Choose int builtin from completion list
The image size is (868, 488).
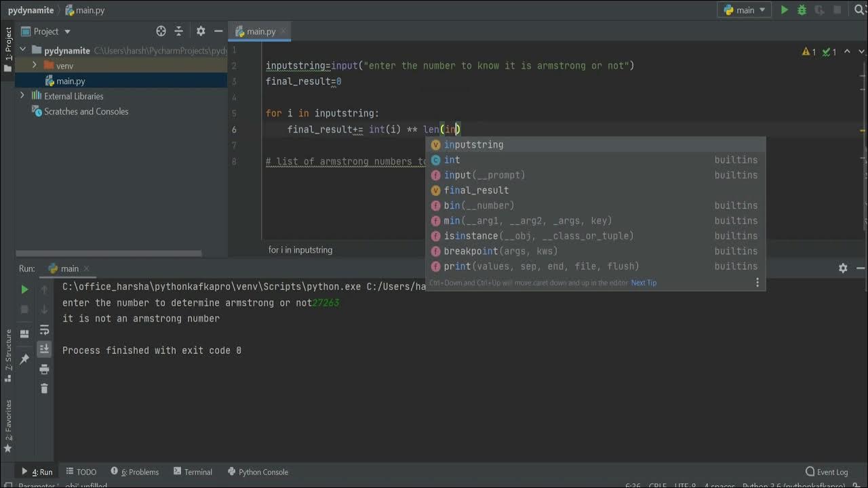(595, 160)
